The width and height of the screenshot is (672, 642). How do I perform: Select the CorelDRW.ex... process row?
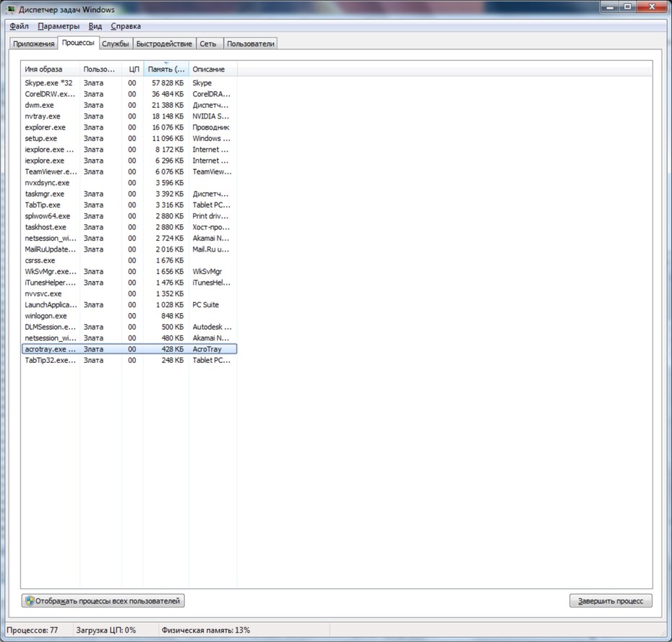129,94
